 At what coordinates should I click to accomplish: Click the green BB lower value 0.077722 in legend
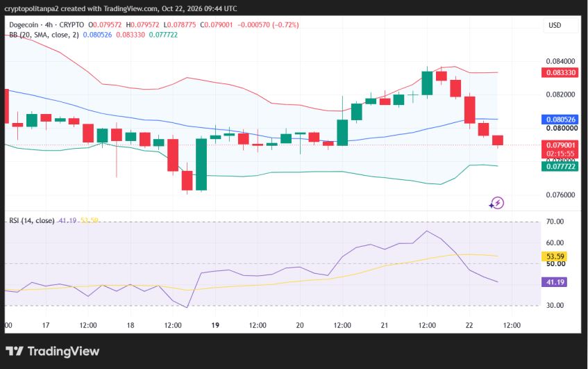(164, 35)
